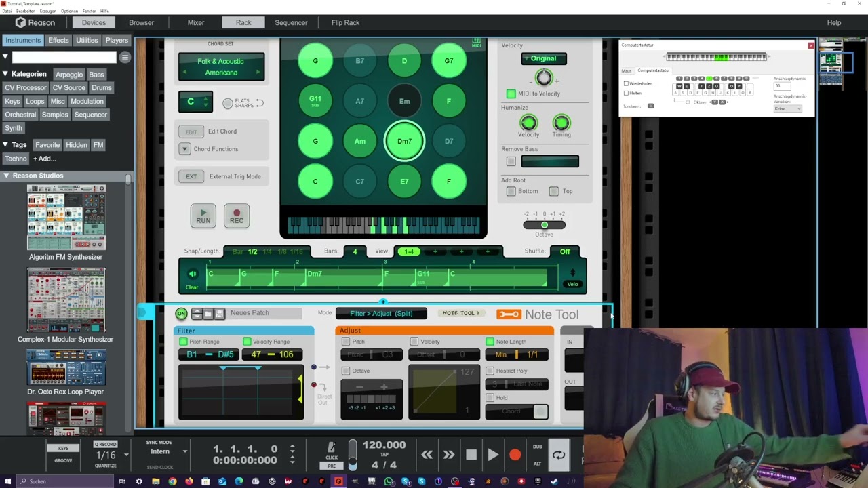Click the G11 chord pad
868x488 pixels.
[315, 101]
